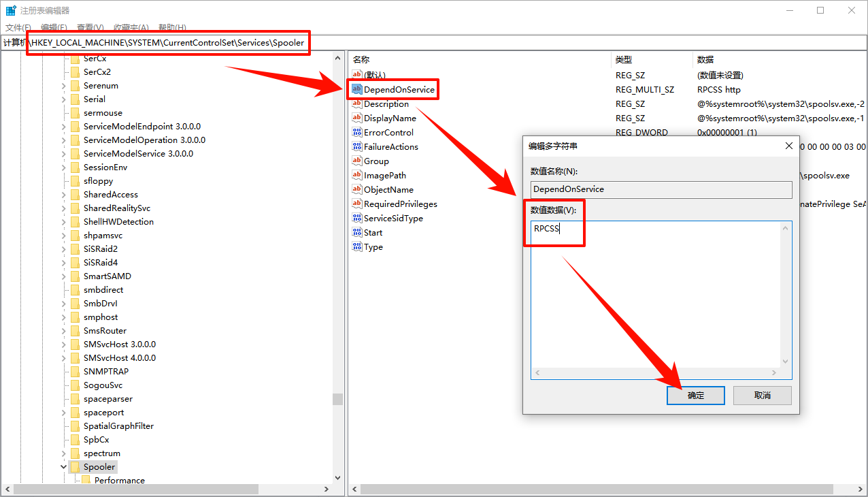The width and height of the screenshot is (868, 497).
Task: Click the 数值名称 field showing DependOnService
Action: pyautogui.click(x=661, y=189)
